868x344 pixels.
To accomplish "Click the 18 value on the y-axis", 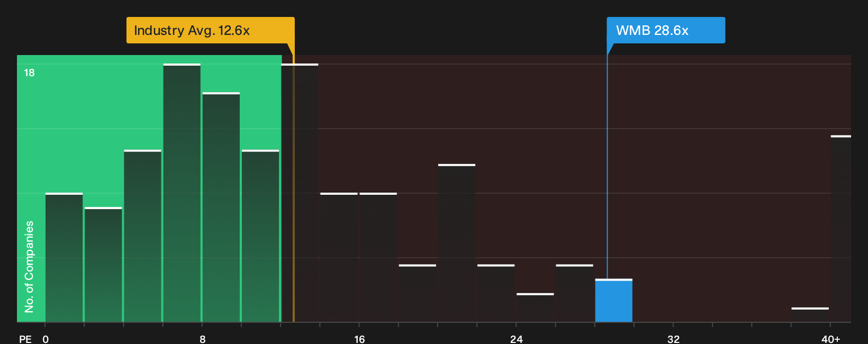I will click(30, 73).
